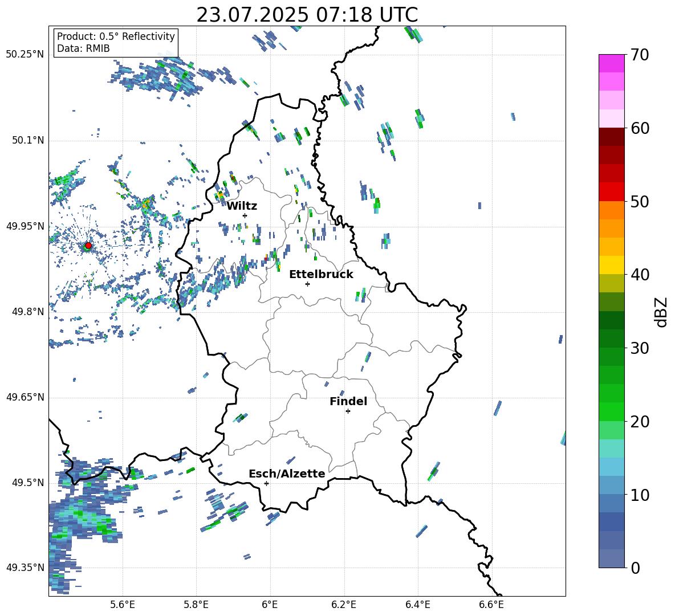Click the Product: 0.5° Reflectivity text
675x616 pixels.
(x=116, y=36)
